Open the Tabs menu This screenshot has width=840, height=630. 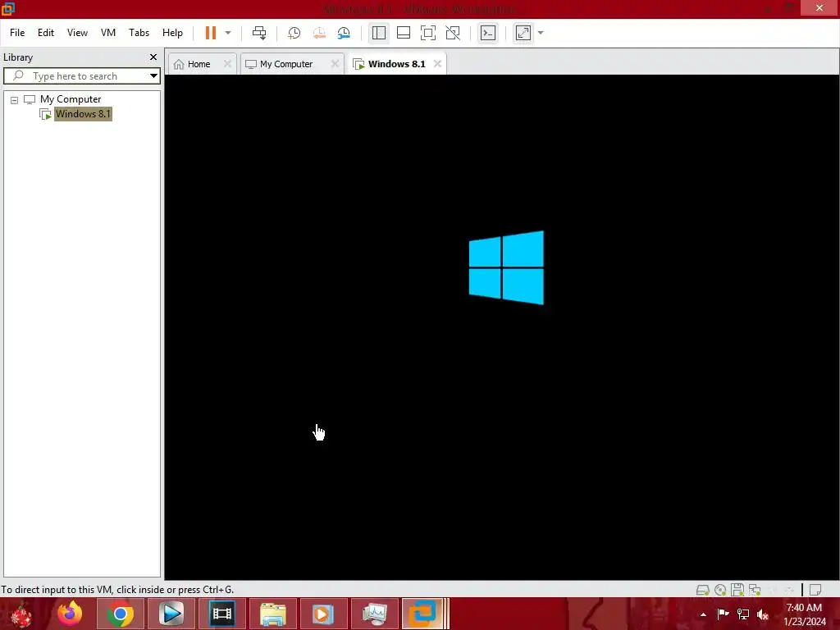click(x=139, y=33)
